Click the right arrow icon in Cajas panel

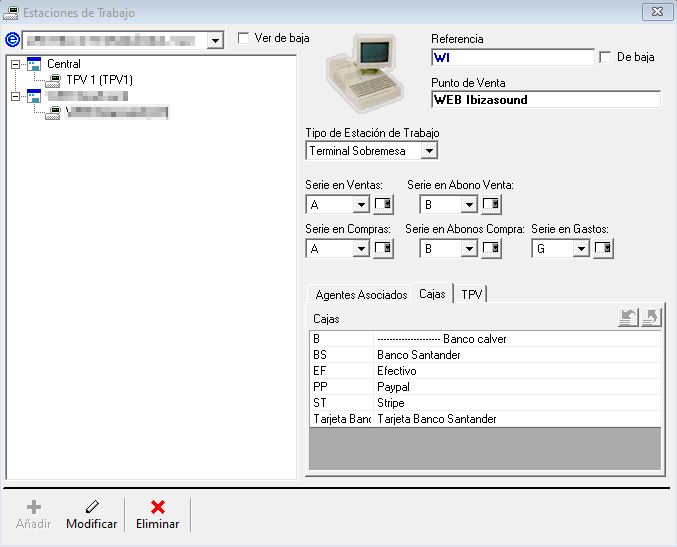[x=650, y=318]
